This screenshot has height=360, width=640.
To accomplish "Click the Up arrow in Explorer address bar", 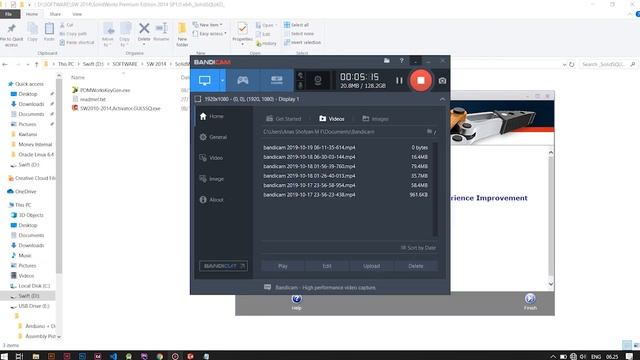I will click(36, 64).
